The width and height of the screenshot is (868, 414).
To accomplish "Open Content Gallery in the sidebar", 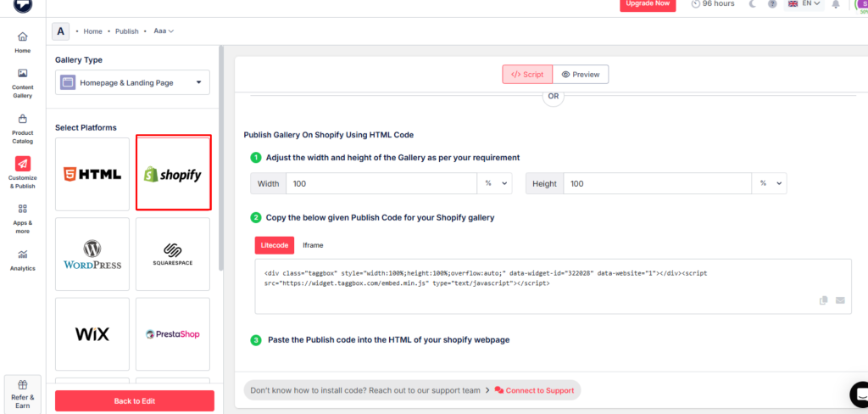I will (22, 82).
